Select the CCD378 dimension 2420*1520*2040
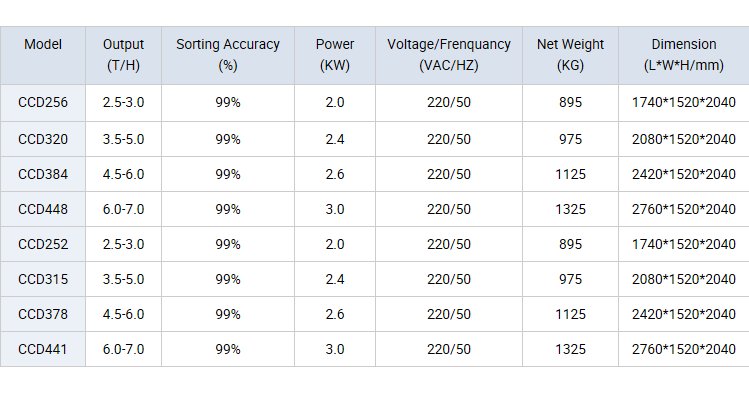The image size is (749, 400). (x=684, y=314)
